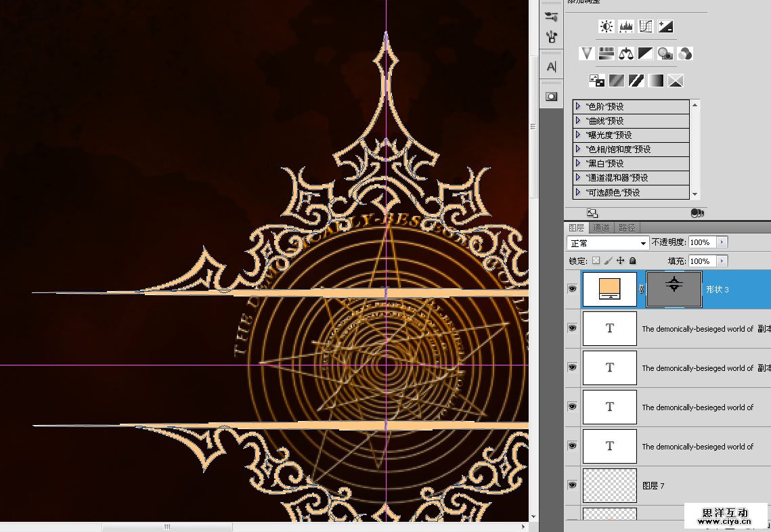The height and width of the screenshot is (532, 771).
Task: Open the opacity slider arrow
Action: click(722, 242)
